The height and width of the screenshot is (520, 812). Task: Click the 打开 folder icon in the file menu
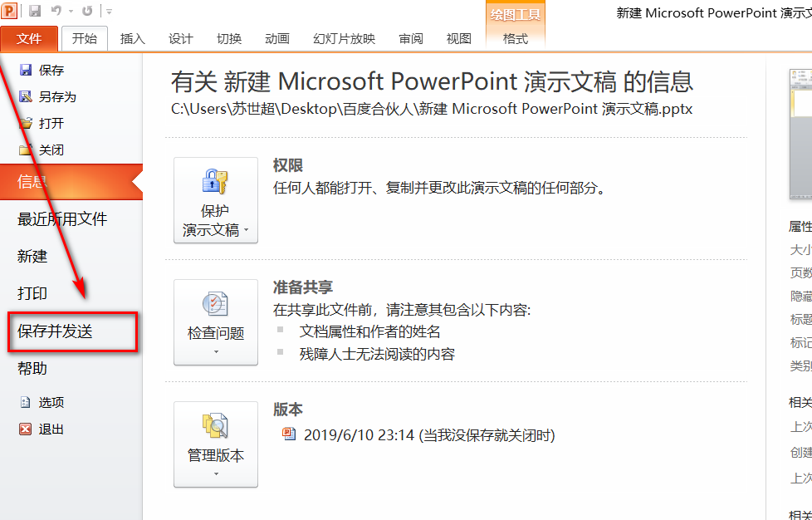[x=26, y=123]
